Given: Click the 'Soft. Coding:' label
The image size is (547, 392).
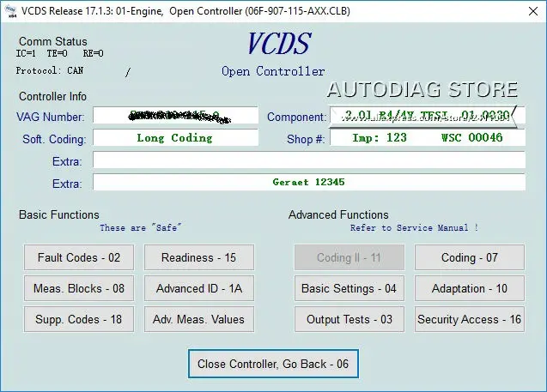Looking at the screenshot, I should (x=54, y=139).
